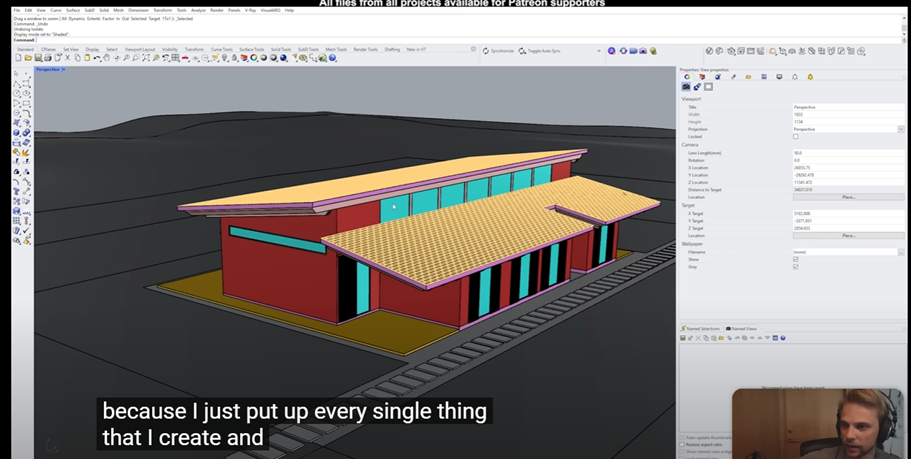
Task: Click the New file icon in Standard toolbar
Action: pyautogui.click(x=18, y=58)
